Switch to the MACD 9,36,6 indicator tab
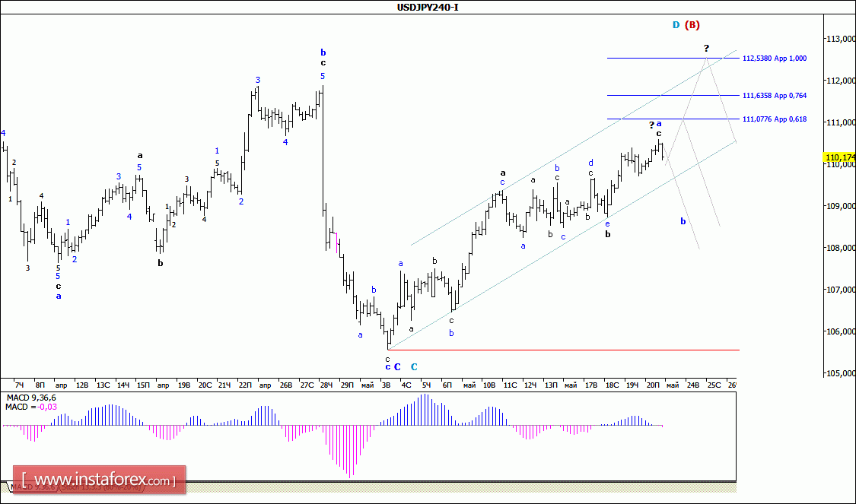The width and height of the screenshot is (856, 504). [34, 487]
